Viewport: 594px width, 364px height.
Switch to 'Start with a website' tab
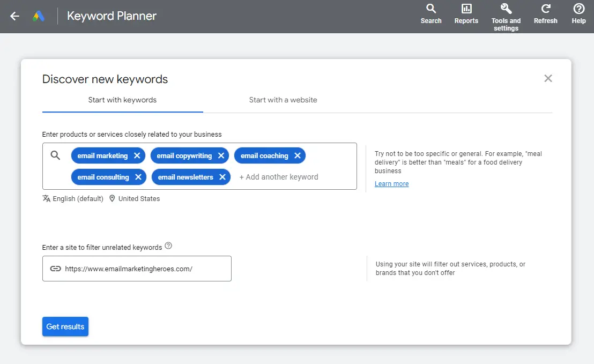tap(283, 100)
